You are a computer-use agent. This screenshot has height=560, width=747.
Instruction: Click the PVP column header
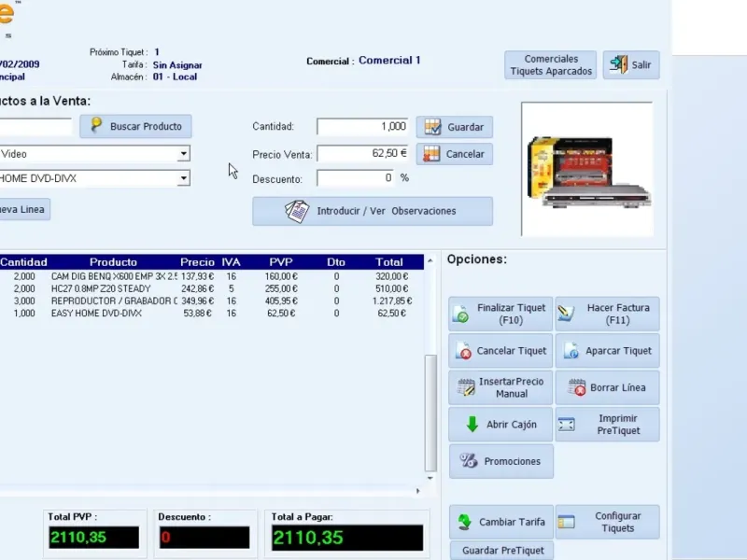(281, 262)
